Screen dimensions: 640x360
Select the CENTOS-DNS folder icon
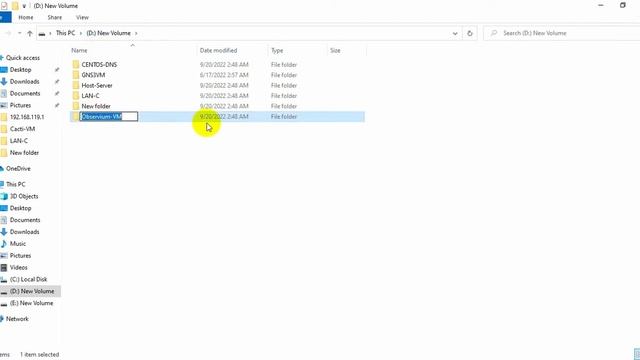click(x=76, y=64)
